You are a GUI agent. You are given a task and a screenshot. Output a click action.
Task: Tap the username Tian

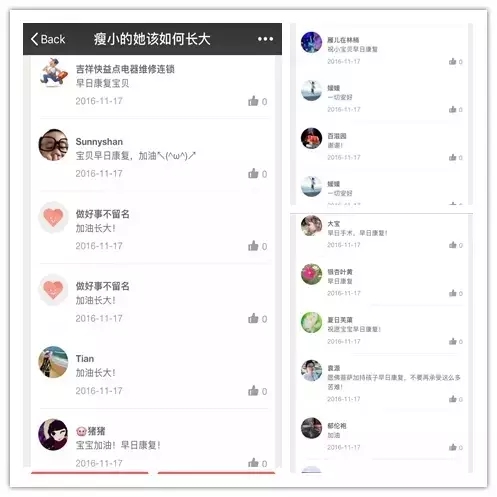click(85, 359)
